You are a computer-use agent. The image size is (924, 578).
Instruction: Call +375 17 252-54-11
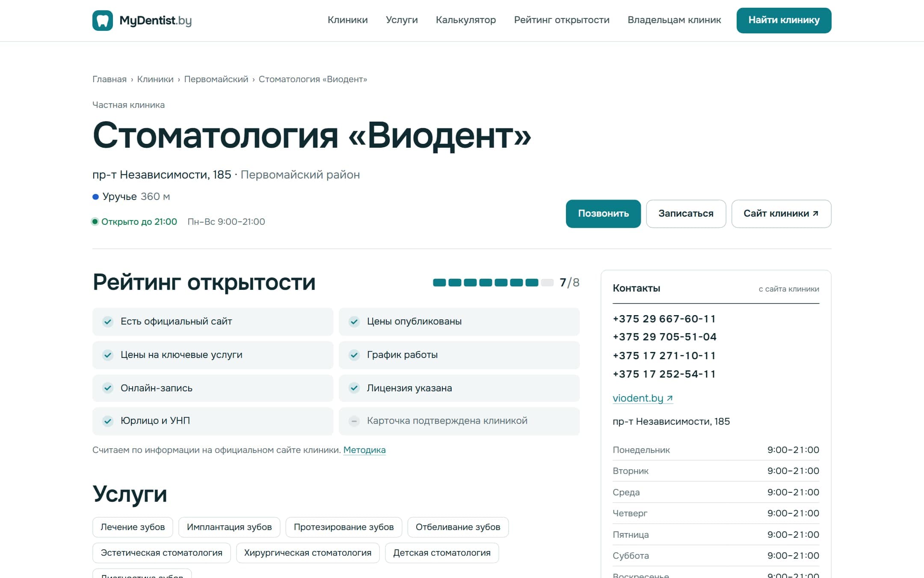pos(664,374)
